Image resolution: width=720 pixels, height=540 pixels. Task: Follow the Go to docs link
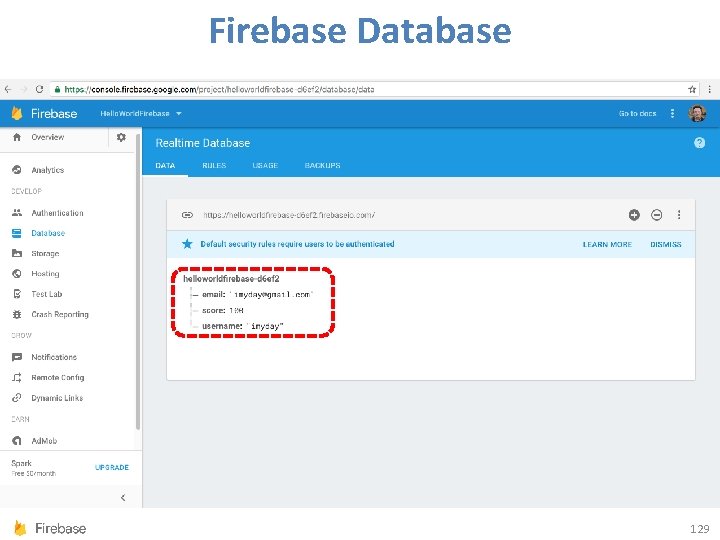tap(637, 113)
